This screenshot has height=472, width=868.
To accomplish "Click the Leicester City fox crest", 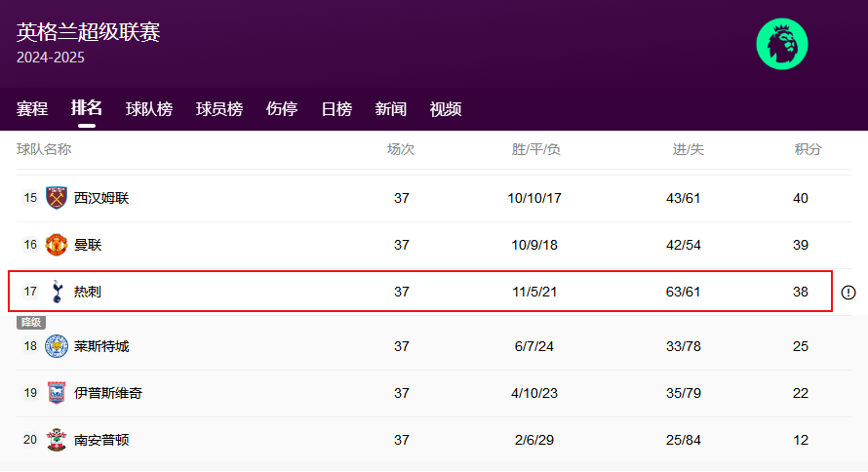I will 58,346.
